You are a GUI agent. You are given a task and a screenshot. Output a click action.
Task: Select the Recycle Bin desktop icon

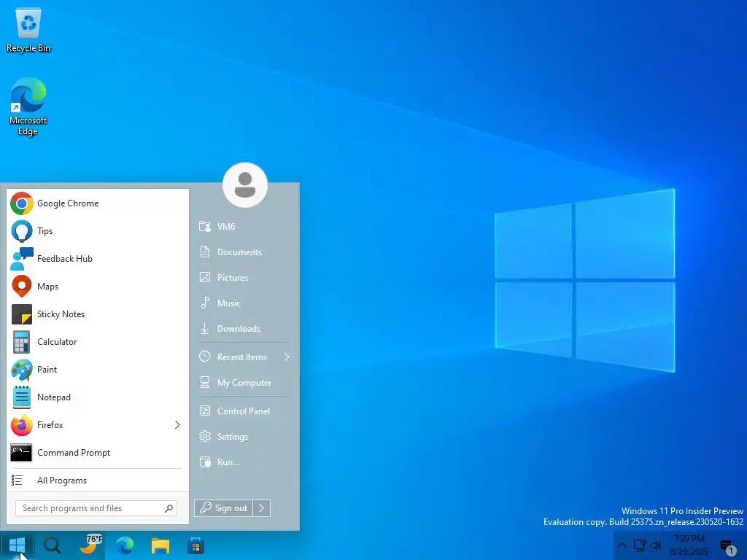point(28,30)
